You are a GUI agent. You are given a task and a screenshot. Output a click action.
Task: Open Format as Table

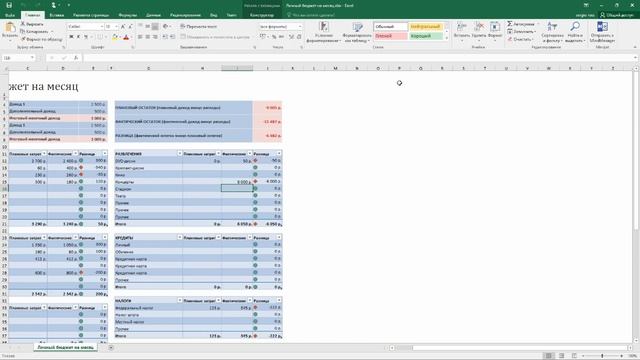[357, 32]
